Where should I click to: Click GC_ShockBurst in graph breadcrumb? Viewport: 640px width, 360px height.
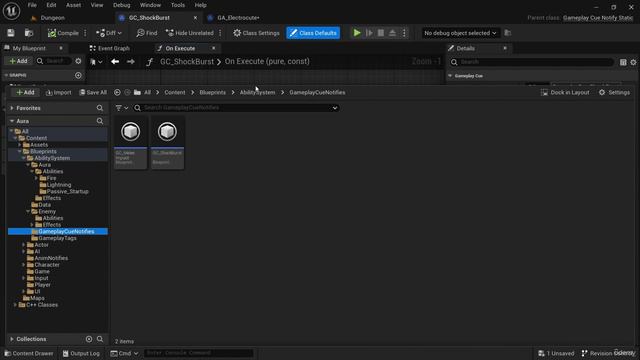click(x=187, y=62)
